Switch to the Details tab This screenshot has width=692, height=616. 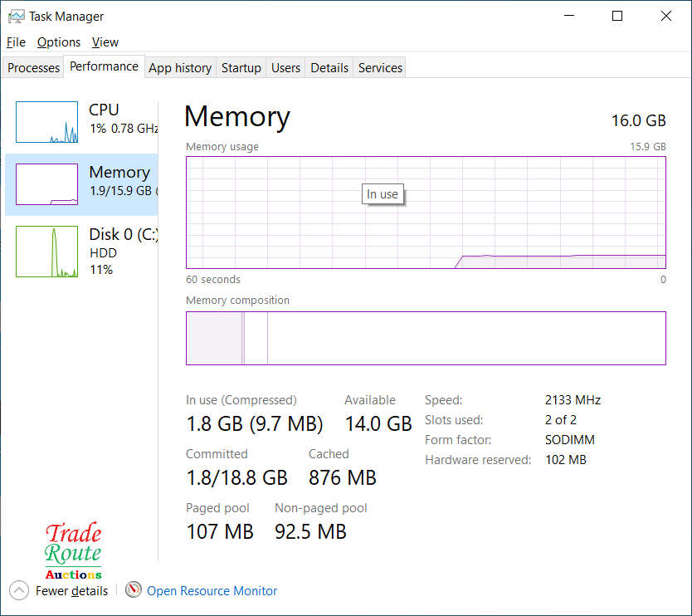point(329,68)
